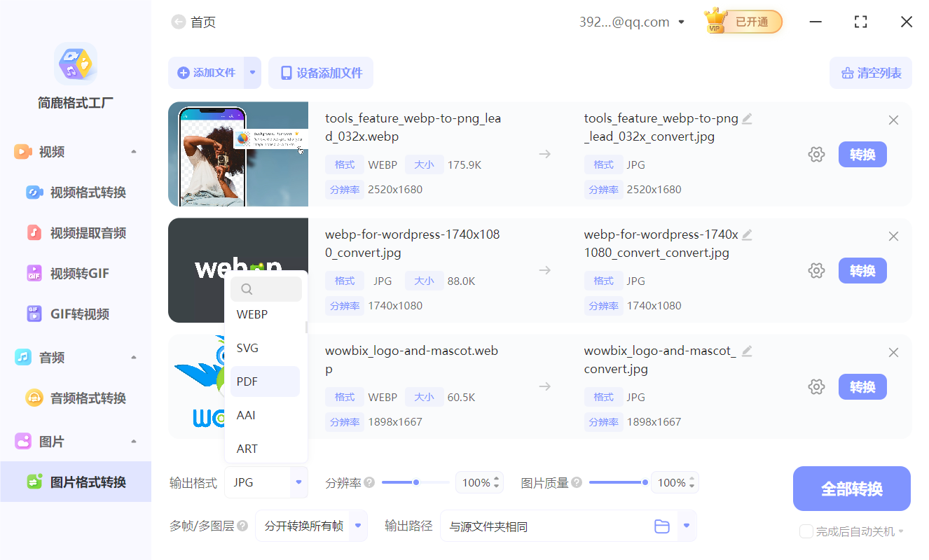Expand the account menu for 392...@qq.com

pos(680,22)
